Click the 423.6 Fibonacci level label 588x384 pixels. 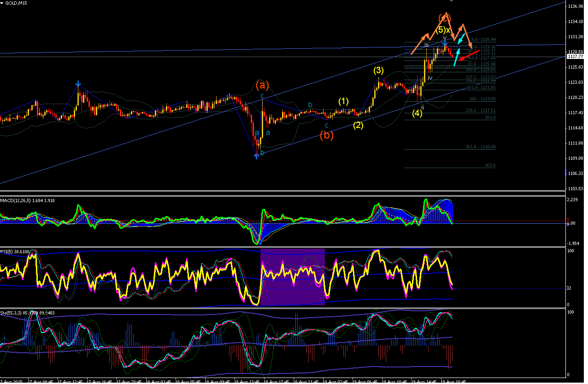[x=490, y=165]
